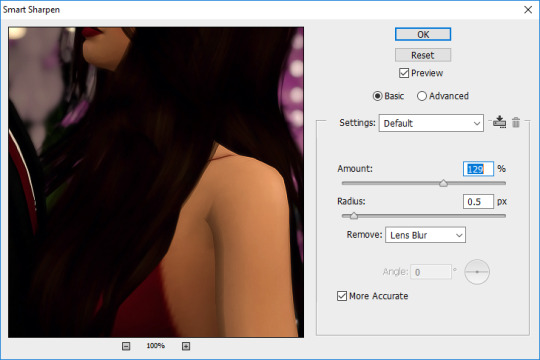
Task: Click the save settings icon beside Default
Action: tap(499, 122)
